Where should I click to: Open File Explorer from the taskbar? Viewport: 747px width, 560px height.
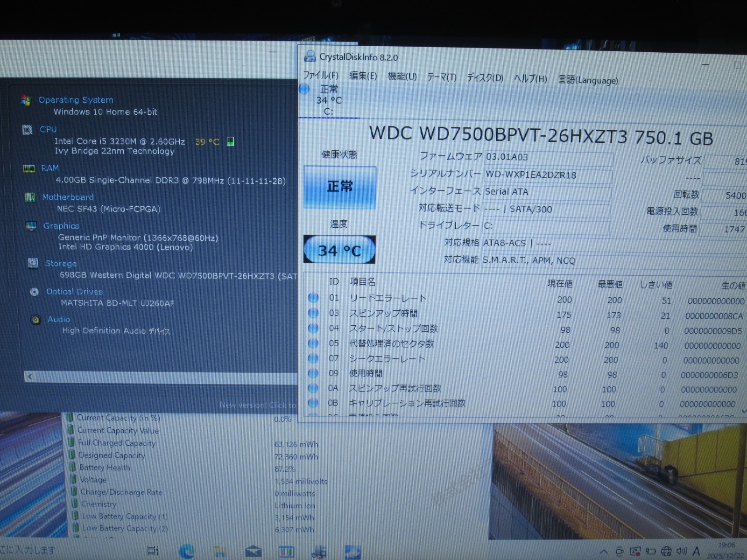pyautogui.click(x=219, y=552)
